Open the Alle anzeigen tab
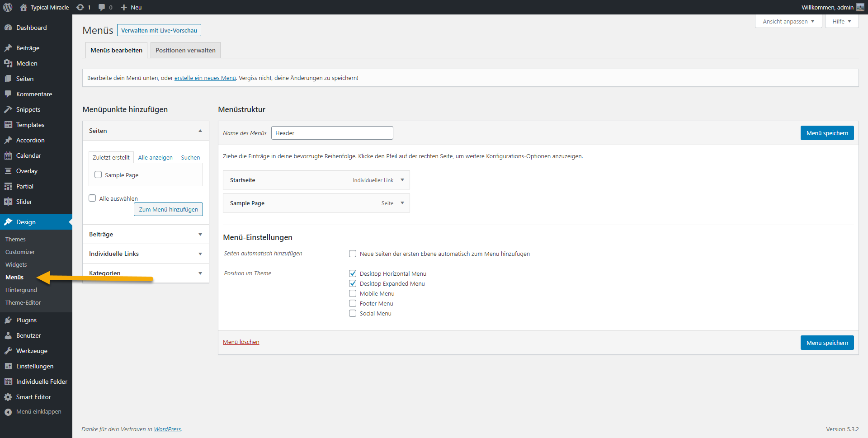The height and width of the screenshot is (438, 868). click(155, 157)
